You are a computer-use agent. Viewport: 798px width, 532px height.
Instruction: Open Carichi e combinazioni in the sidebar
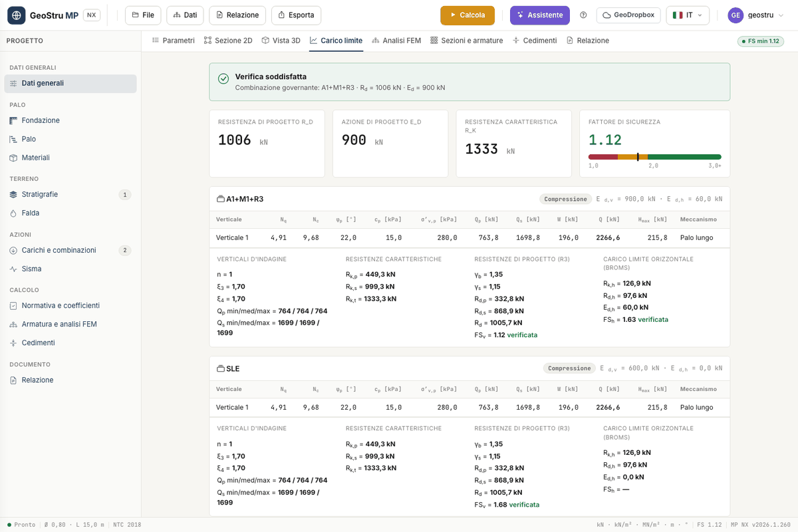point(70,251)
